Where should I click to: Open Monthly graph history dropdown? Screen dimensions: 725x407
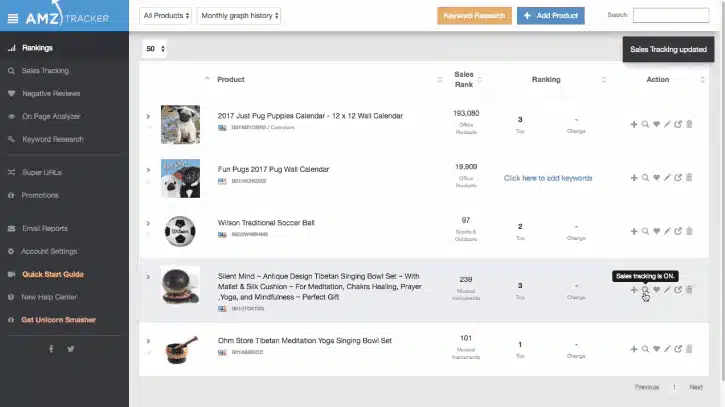[x=239, y=16]
